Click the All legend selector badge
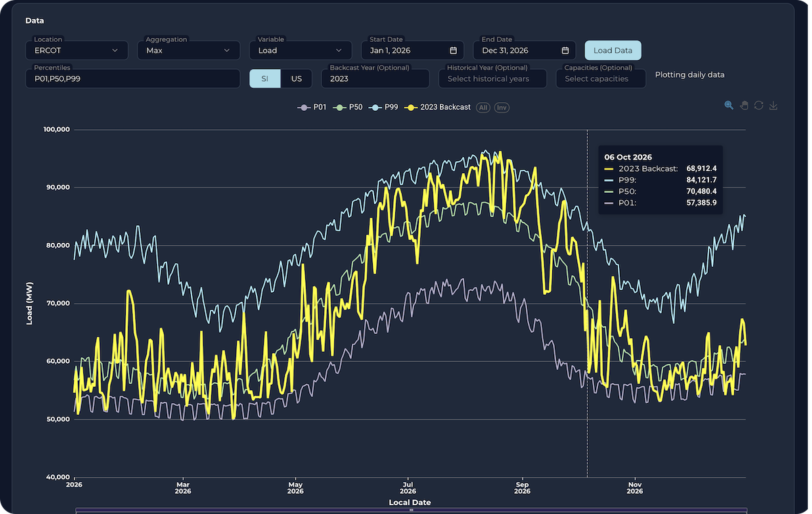 click(x=483, y=108)
